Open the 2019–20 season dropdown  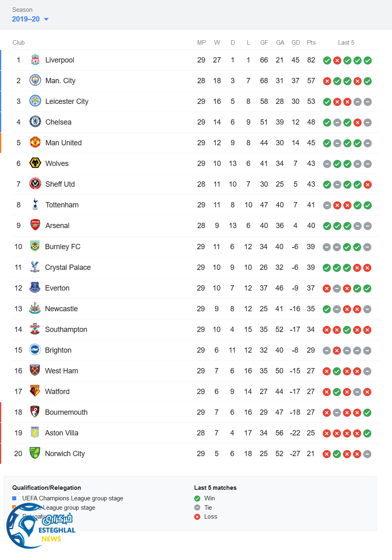coord(30,19)
